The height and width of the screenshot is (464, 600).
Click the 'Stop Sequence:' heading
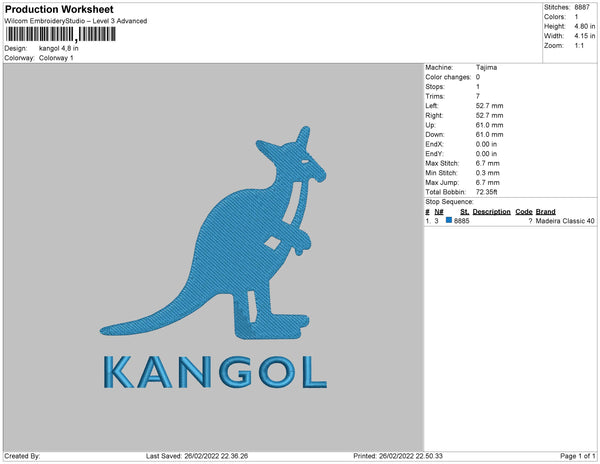(449, 202)
